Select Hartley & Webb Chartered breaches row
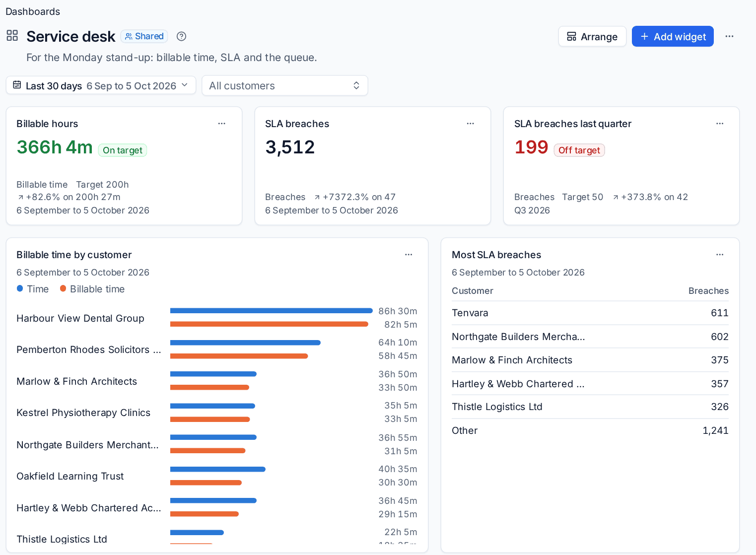The width and height of the screenshot is (756, 555). [590, 384]
